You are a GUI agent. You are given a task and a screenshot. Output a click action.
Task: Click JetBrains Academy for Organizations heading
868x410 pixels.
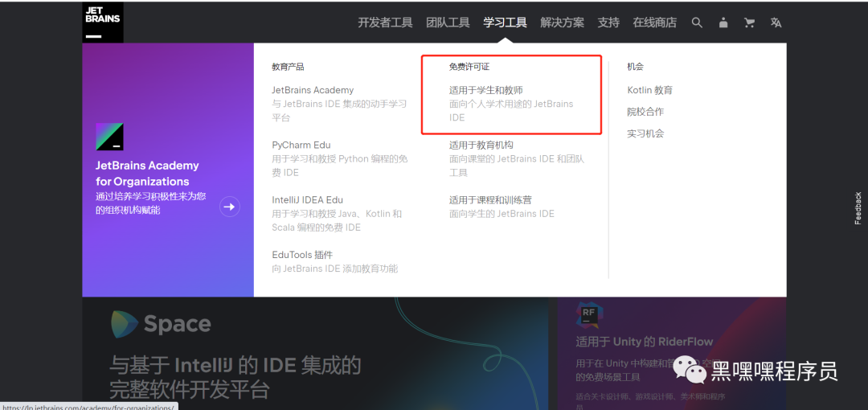147,174
